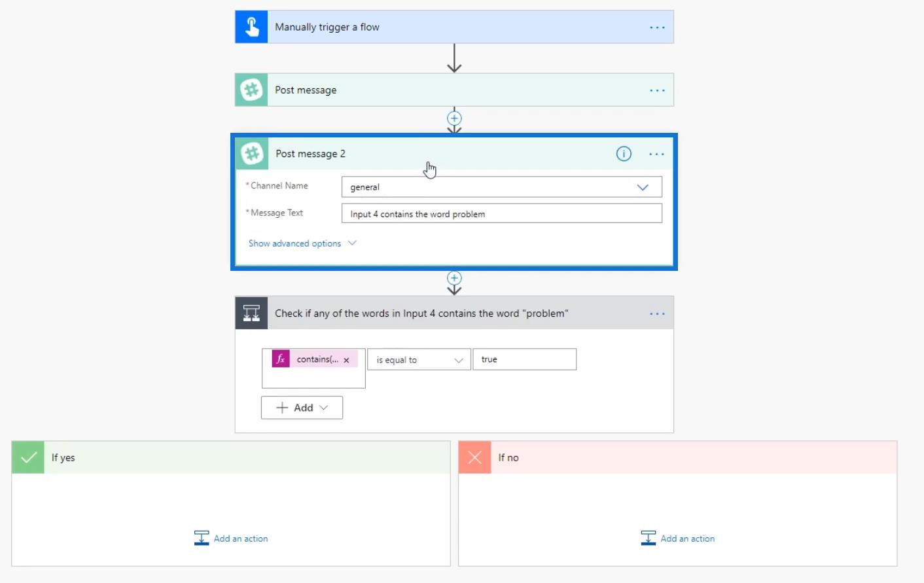Open the Channel Name dropdown showing general
This screenshot has width=924, height=583.
501,187
